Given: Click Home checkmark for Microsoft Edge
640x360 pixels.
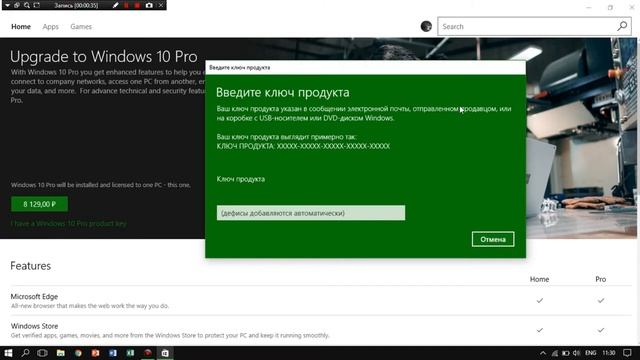Looking at the screenshot, I should 540,300.
